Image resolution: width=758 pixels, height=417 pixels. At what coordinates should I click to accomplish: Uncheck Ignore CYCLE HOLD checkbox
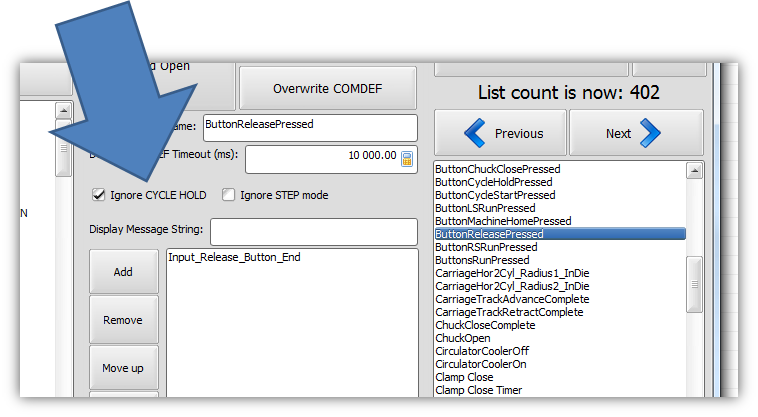tap(97, 195)
